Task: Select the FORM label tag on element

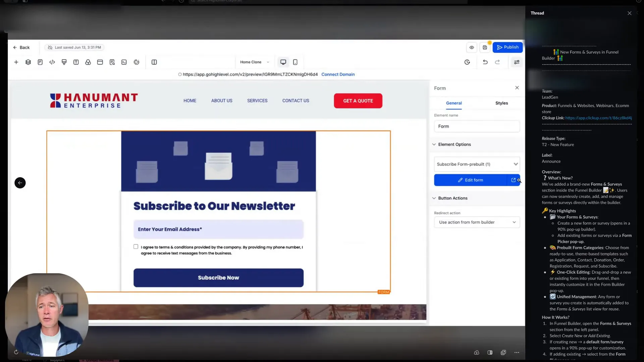Action: [384, 292]
